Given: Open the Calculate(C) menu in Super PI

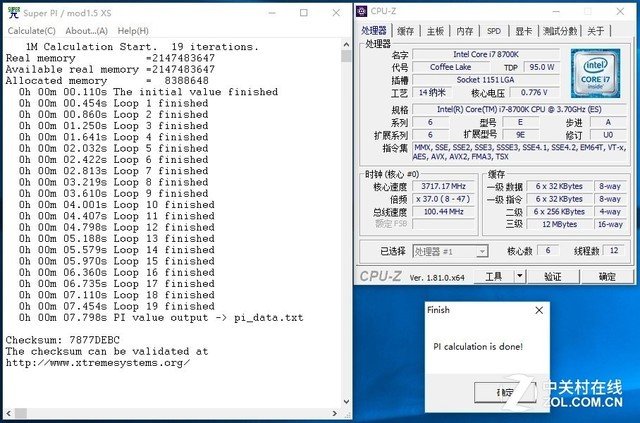Looking at the screenshot, I should [31, 31].
